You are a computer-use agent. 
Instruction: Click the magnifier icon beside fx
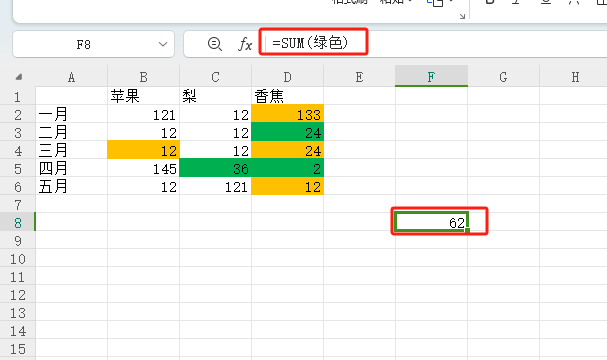coord(214,44)
